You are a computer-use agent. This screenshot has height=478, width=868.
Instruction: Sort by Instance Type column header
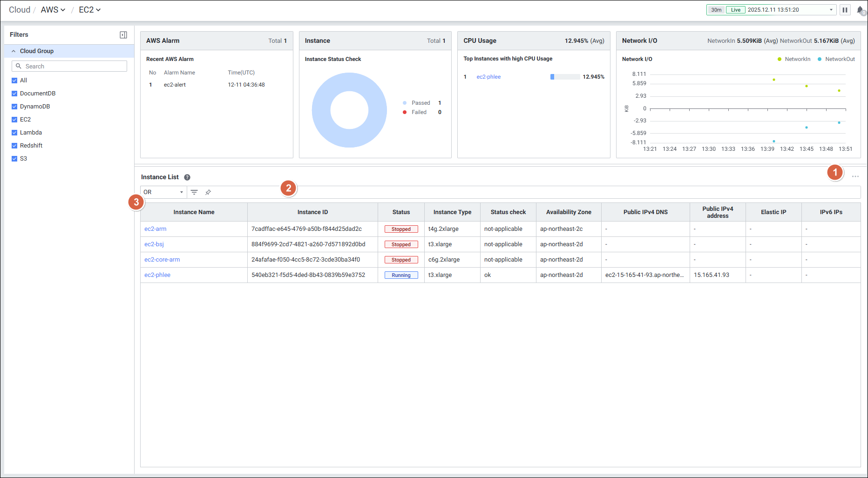coord(452,212)
